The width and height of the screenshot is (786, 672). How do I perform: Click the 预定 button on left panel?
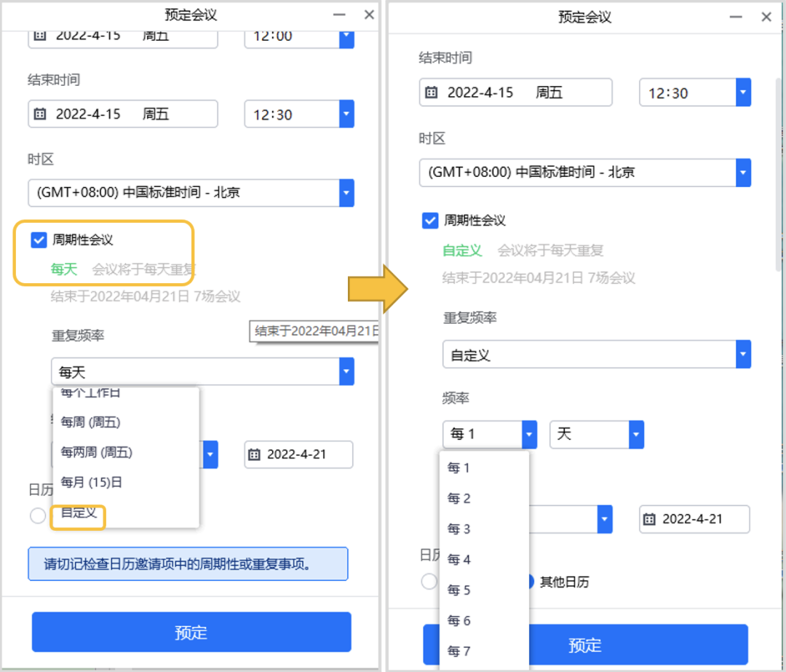pyautogui.click(x=191, y=631)
